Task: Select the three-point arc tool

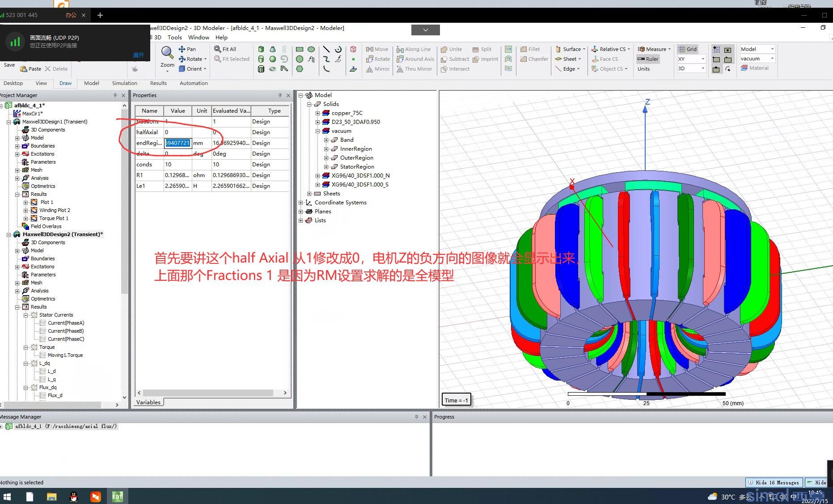Action: coord(326,69)
